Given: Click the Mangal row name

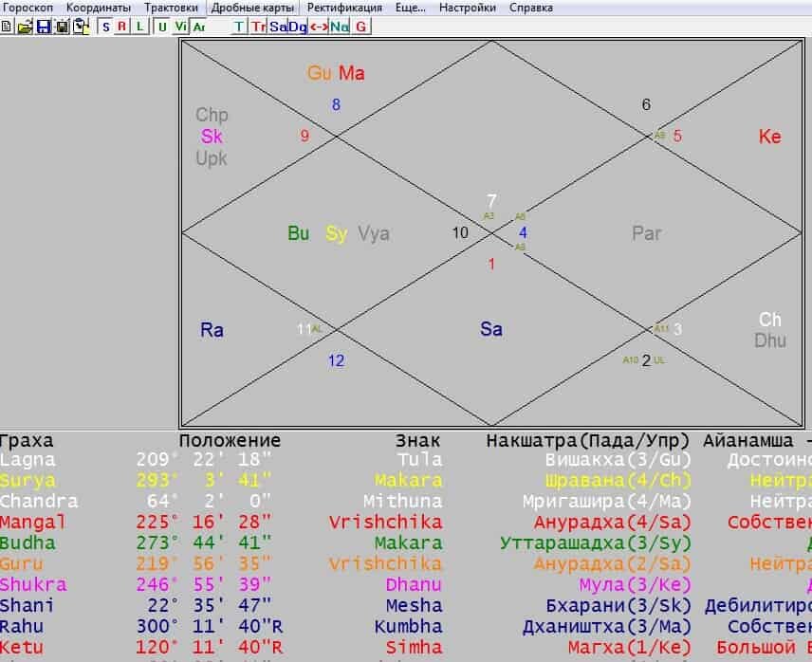Looking at the screenshot, I should (33, 522).
